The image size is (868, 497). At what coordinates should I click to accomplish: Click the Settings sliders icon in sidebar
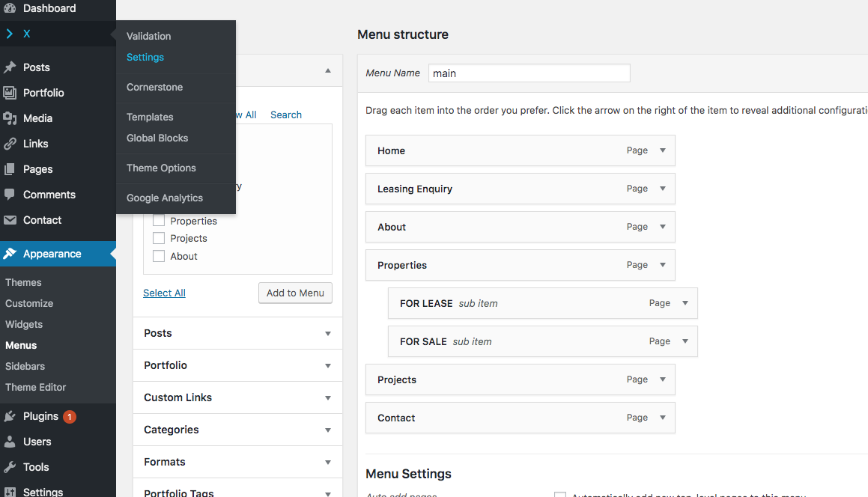tap(10, 492)
